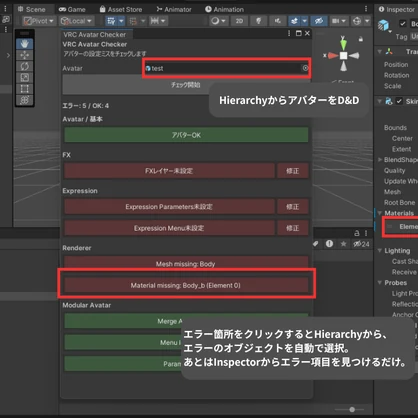Switch to the Animation tab

pyautogui.click(x=224, y=9)
